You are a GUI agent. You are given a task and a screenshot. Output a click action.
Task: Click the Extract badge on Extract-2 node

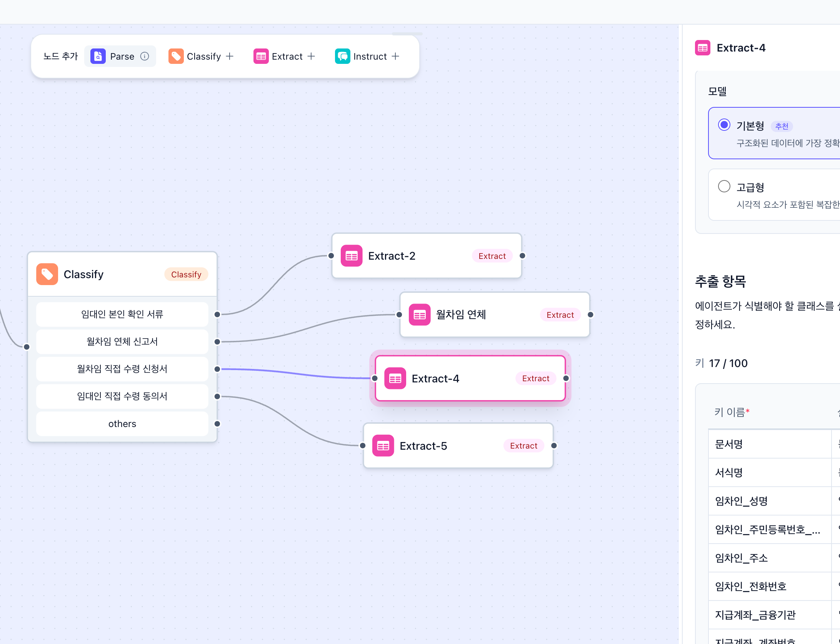pos(492,256)
